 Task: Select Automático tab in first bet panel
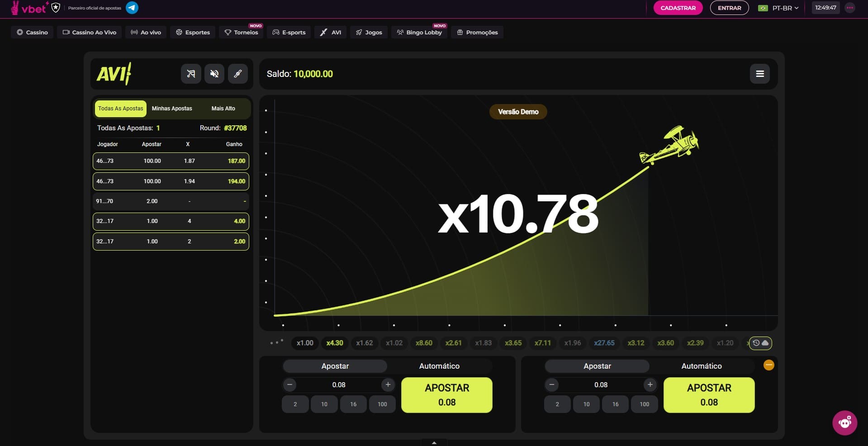(439, 366)
